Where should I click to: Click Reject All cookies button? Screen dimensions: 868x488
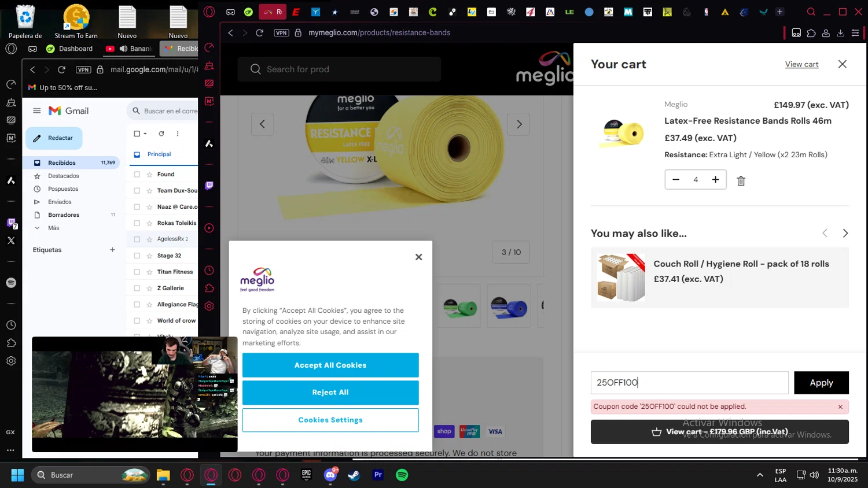(330, 393)
